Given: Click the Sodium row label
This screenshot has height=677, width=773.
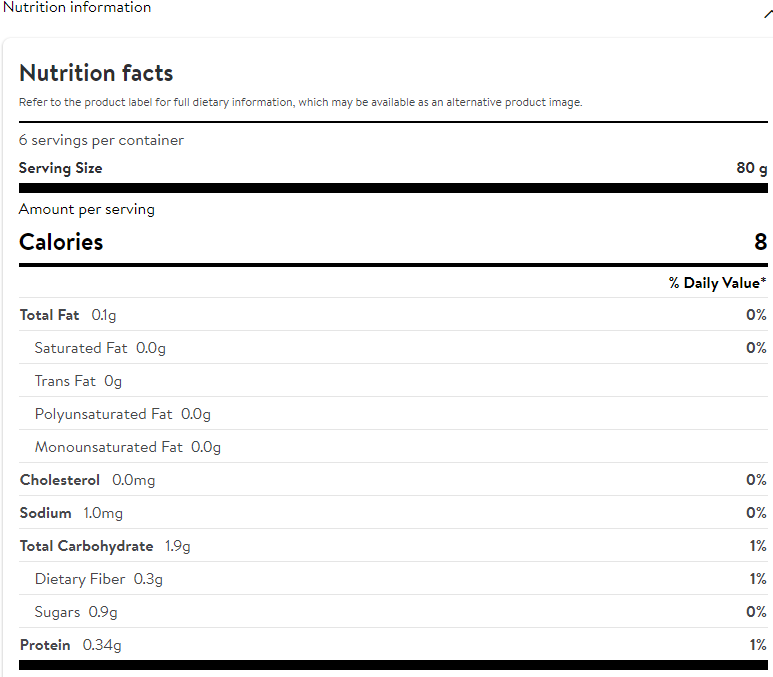Looking at the screenshot, I should [x=46, y=513].
